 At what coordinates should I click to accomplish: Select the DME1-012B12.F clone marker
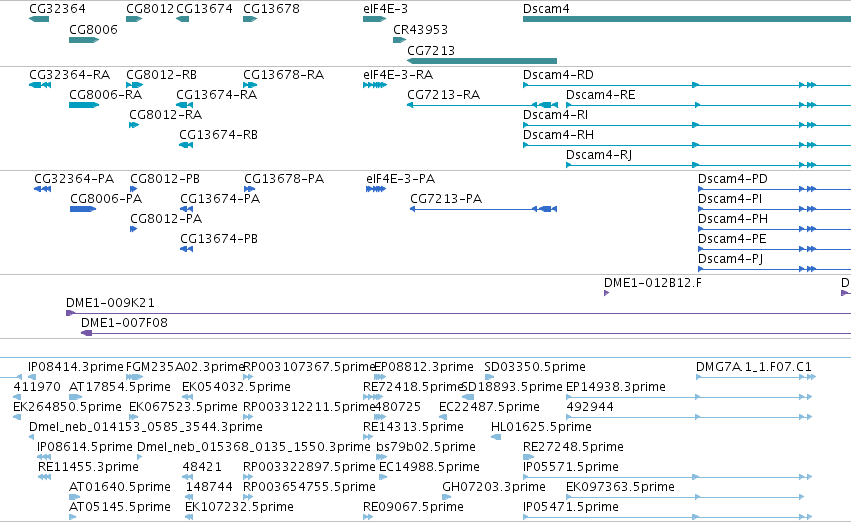point(606,293)
